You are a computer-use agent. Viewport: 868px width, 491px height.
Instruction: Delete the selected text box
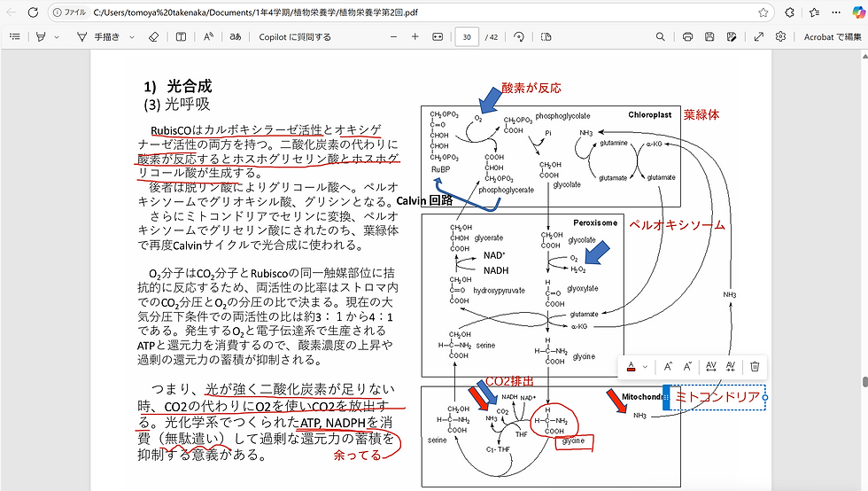coord(755,366)
